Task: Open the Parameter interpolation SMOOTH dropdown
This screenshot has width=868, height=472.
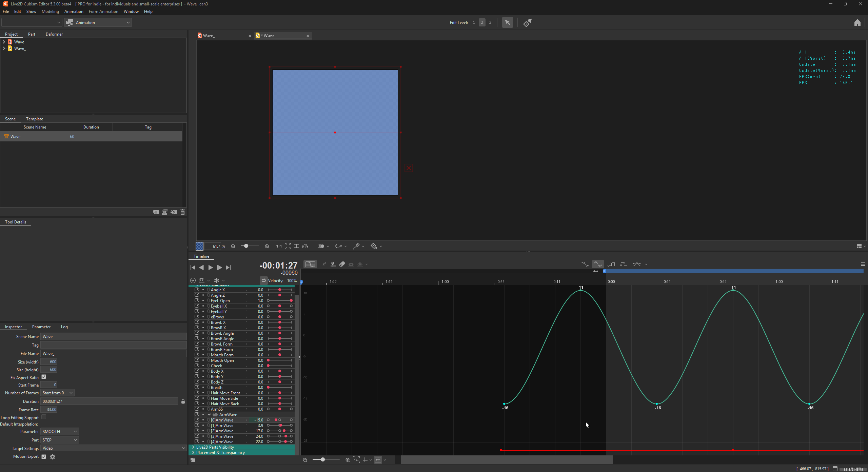Action: coord(59,431)
